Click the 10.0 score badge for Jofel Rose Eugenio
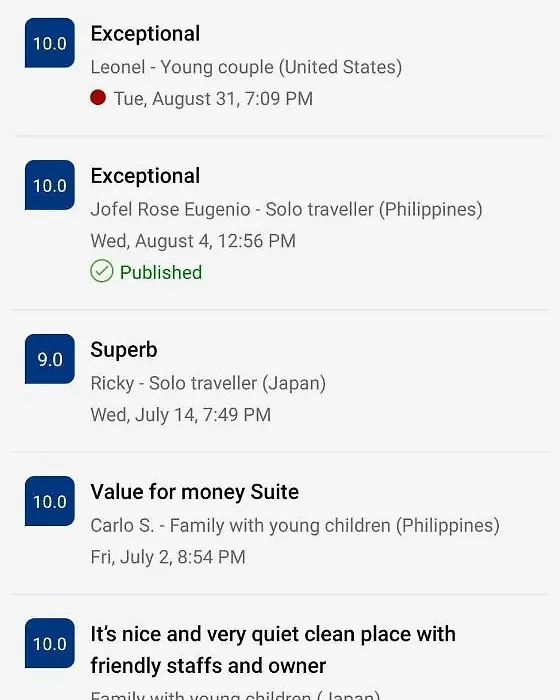Image resolution: width=560 pixels, height=700 pixels. (x=50, y=185)
